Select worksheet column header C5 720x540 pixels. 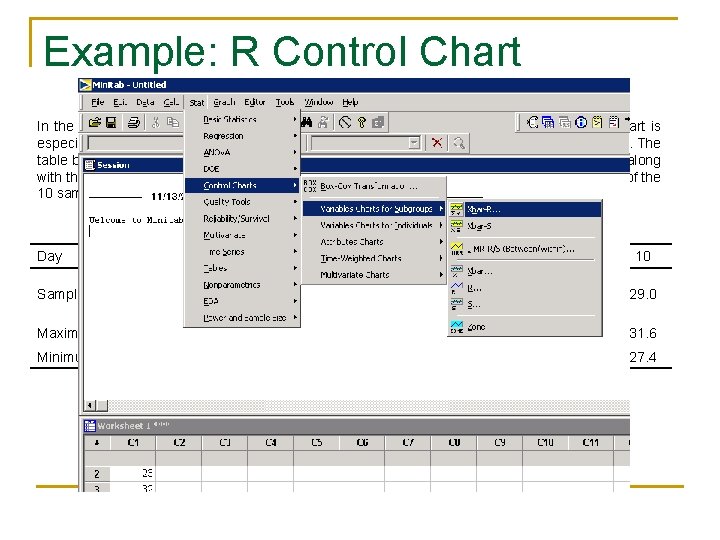pos(316,443)
